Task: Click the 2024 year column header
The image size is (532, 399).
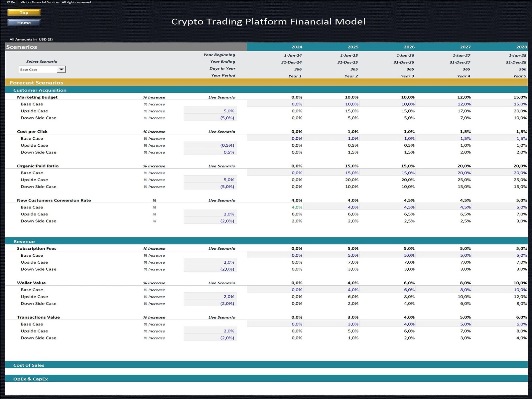Action: (297, 47)
